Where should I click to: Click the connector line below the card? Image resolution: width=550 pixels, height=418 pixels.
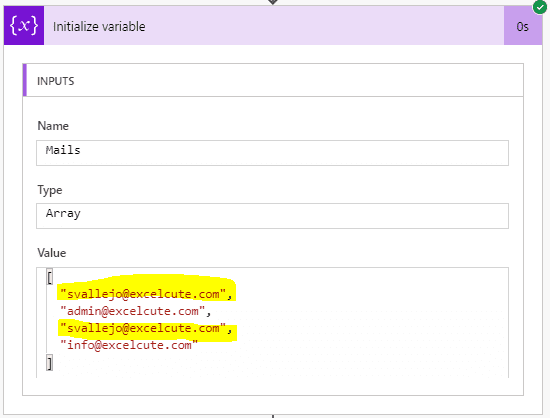273,416
